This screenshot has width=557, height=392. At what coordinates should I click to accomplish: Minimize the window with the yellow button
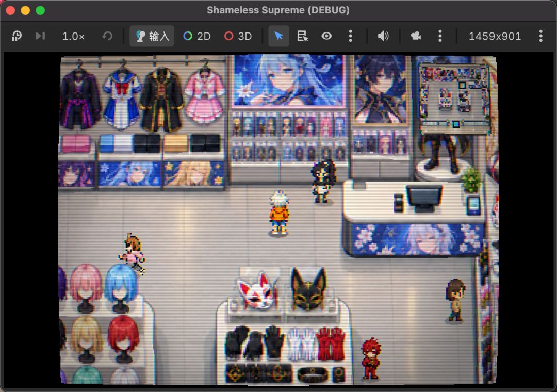pyautogui.click(x=25, y=10)
